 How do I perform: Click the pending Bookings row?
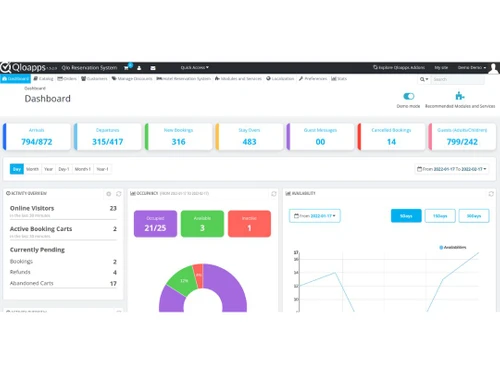(x=63, y=261)
